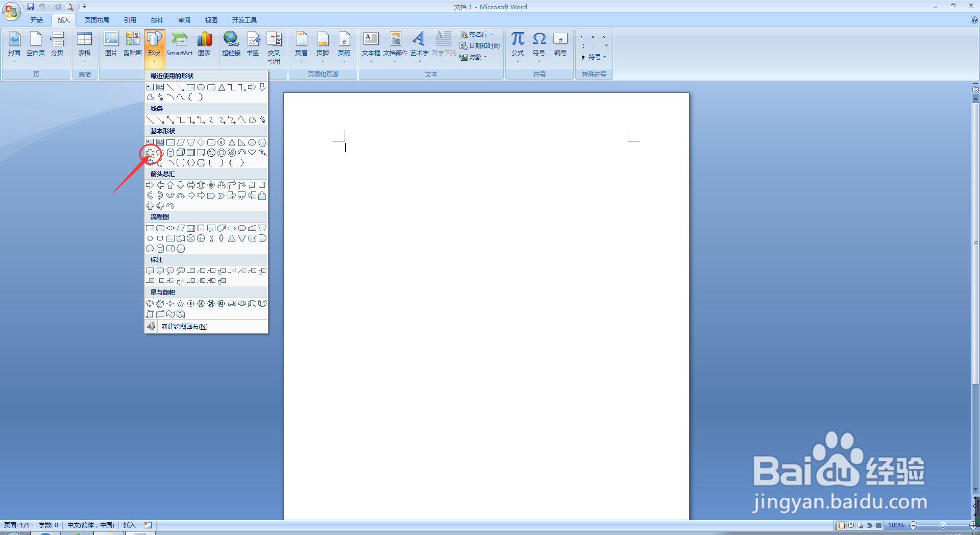Viewport: 980px width, 535px height.
Task: Select the oval callout shape
Action: (170, 271)
